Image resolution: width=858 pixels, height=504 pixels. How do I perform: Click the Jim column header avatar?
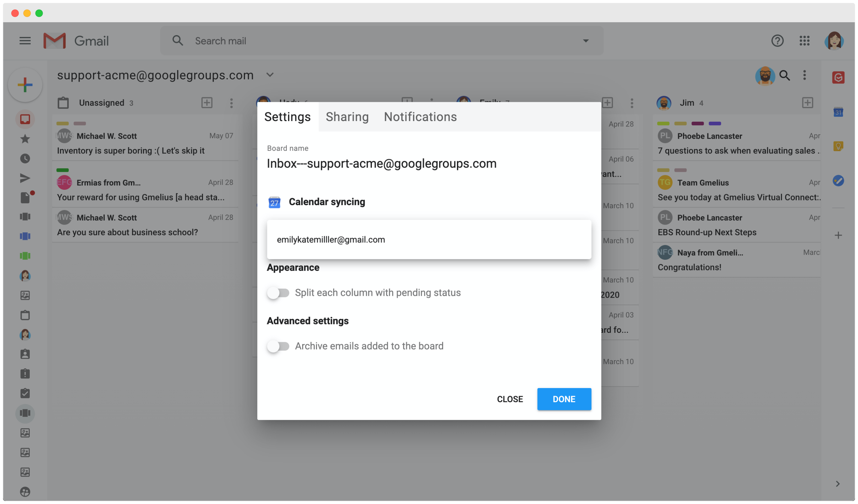[x=663, y=103]
